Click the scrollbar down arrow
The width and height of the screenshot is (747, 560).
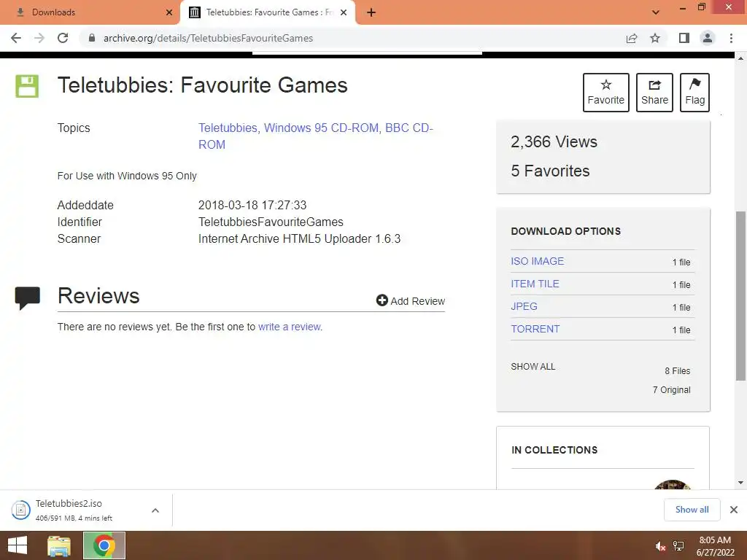pyautogui.click(x=741, y=483)
